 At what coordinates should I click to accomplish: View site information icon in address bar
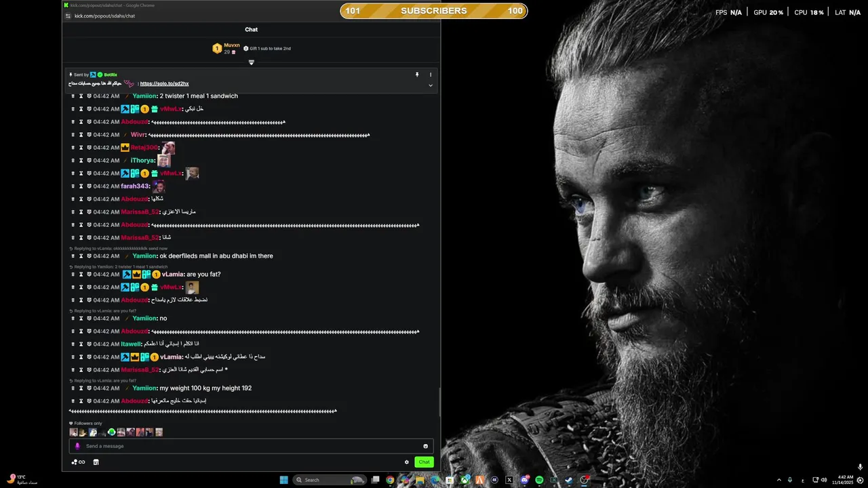pyautogui.click(x=67, y=16)
